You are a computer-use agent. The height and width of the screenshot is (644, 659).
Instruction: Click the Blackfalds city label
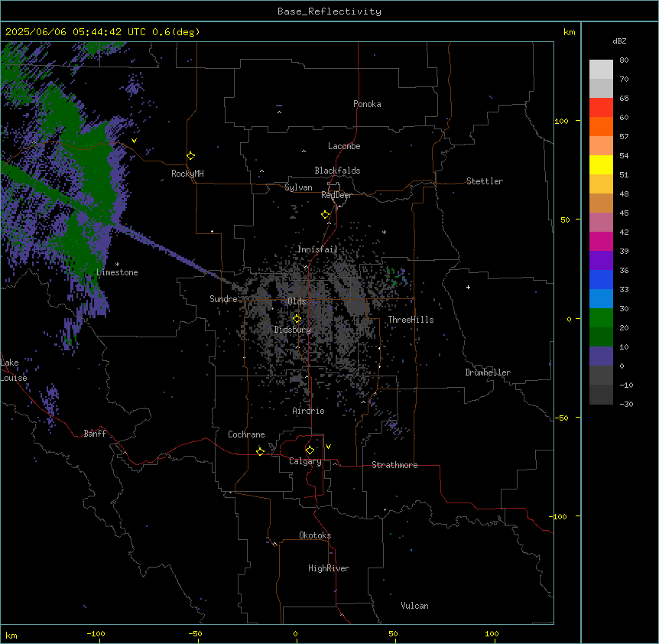[337, 171]
